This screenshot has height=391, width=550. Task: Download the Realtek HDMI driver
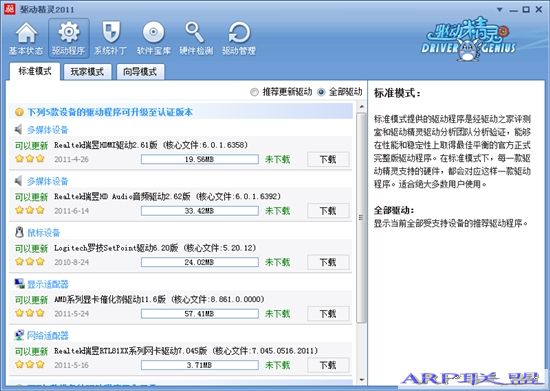(328, 160)
